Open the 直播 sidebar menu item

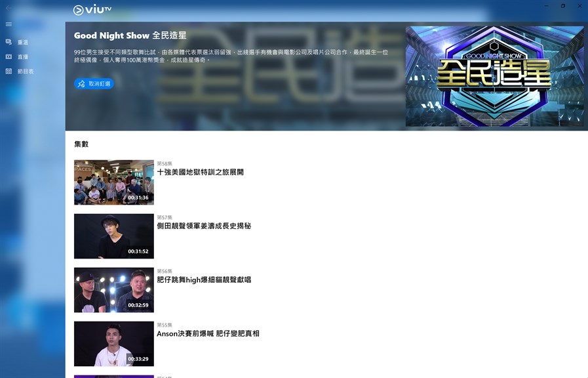[33, 56]
